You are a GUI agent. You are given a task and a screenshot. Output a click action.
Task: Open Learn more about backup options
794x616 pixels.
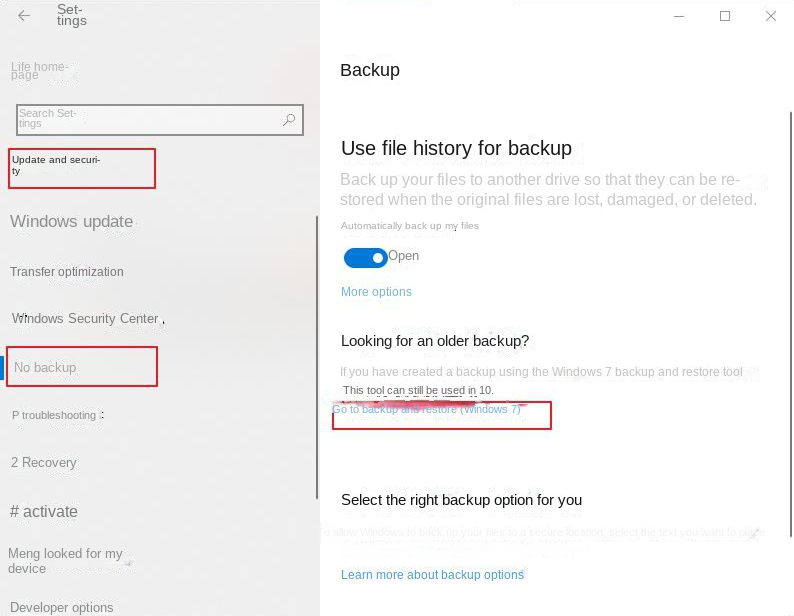click(432, 575)
